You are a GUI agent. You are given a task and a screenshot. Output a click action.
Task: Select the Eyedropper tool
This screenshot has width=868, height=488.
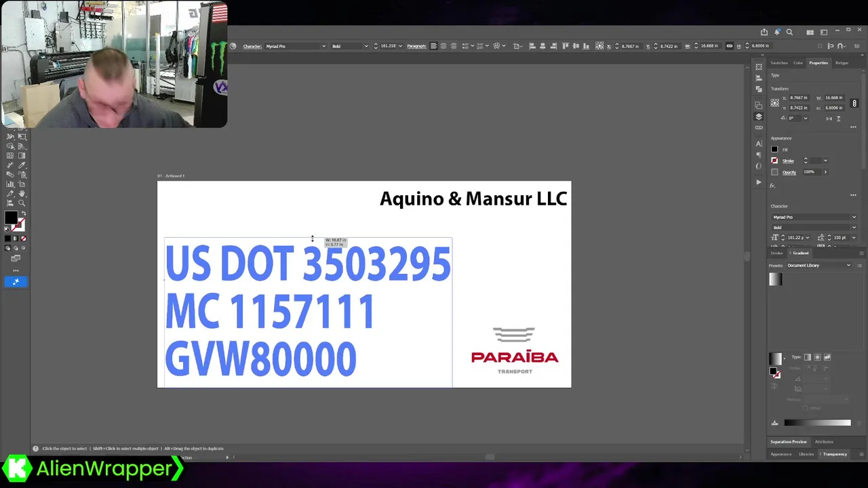[x=22, y=165]
